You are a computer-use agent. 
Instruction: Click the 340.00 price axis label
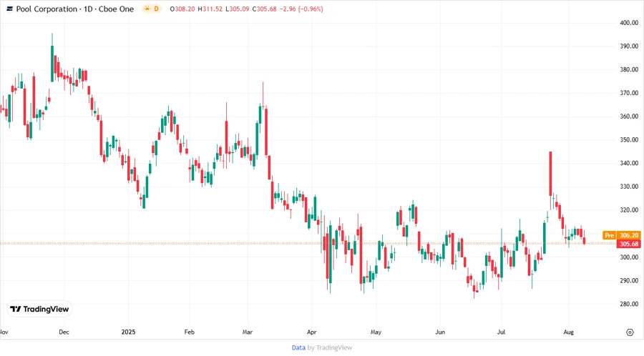(629, 163)
